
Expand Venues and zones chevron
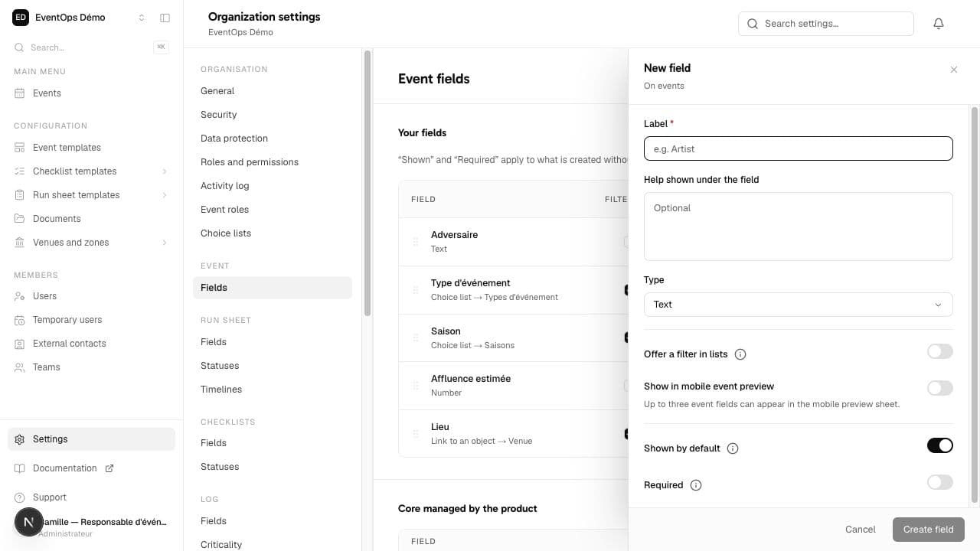165,243
